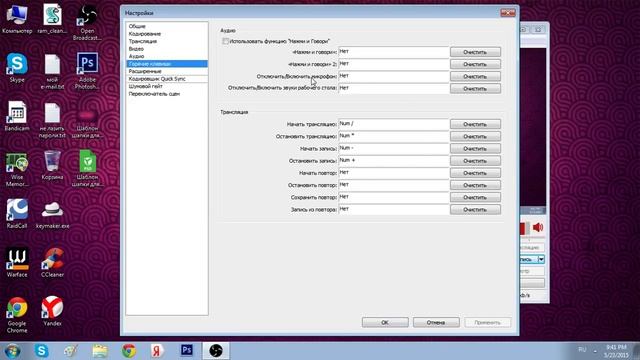Image resolution: width=640 pixels, height=360 pixels.
Task: Click the Остановить трансляцию hotkey field
Action: (x=393, y=136)
